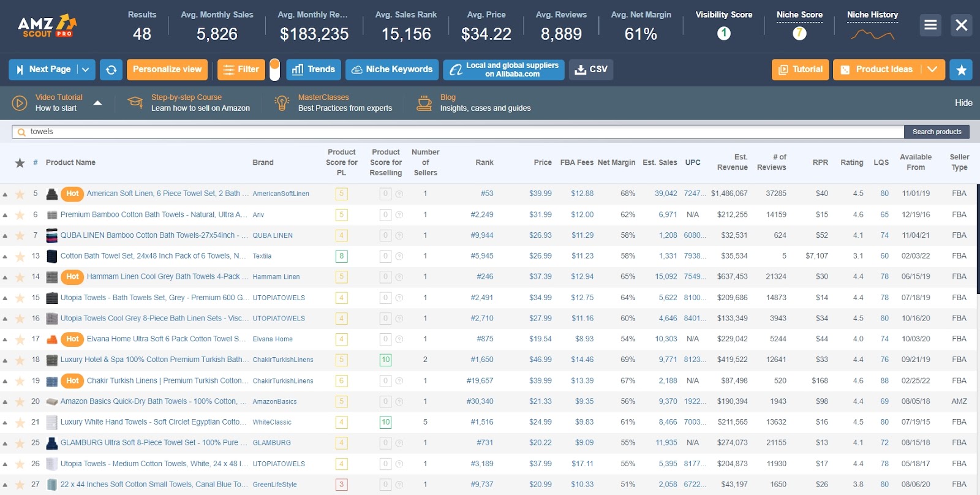The height and width of the screenshot is (495, 980).
Task: Click the Niche Score badge
Action: 799,33
